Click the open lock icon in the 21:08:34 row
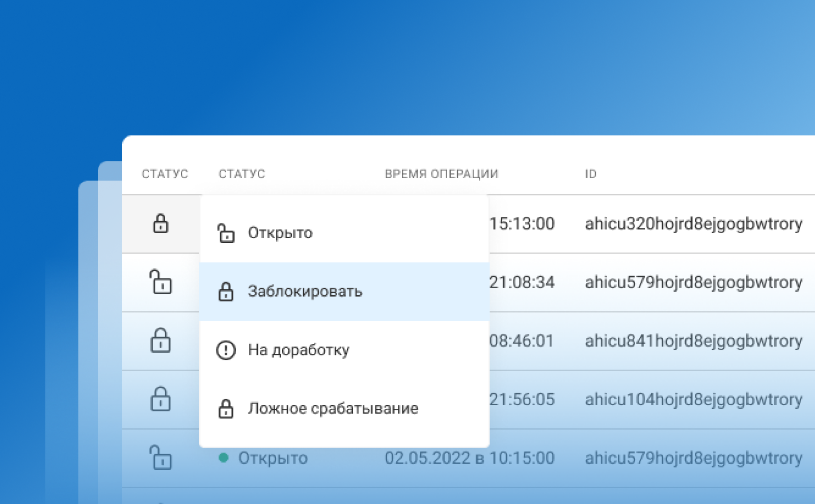 tap(160, 282)
